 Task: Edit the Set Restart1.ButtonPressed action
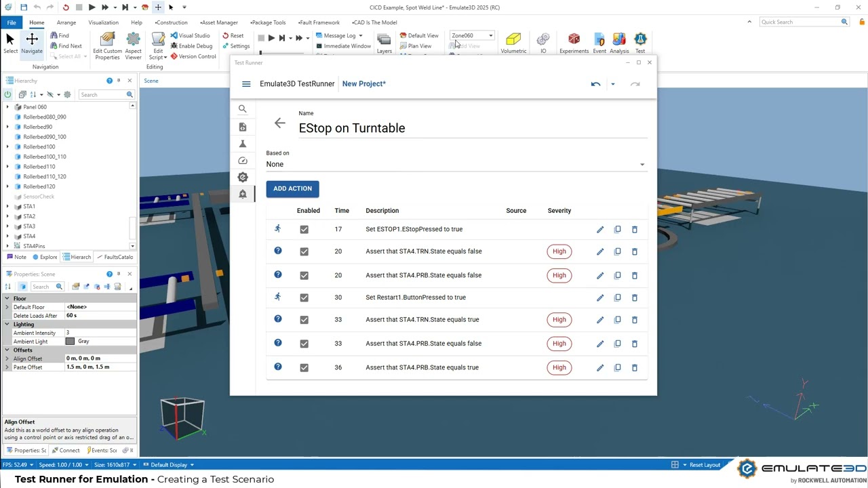pos(600,298)
